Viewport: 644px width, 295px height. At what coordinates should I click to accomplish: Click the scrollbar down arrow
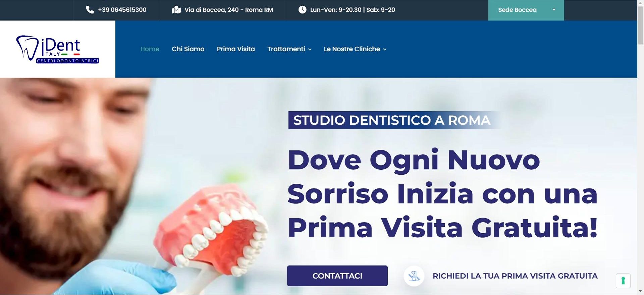point(640,291)
